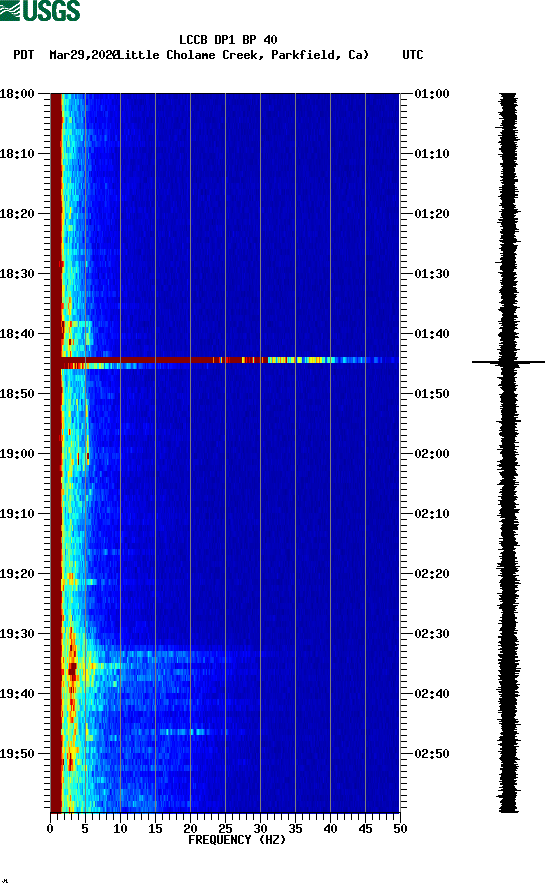Click the 18:50 PDT time label
The image size is (552, 892).
(x=17, y=394)
